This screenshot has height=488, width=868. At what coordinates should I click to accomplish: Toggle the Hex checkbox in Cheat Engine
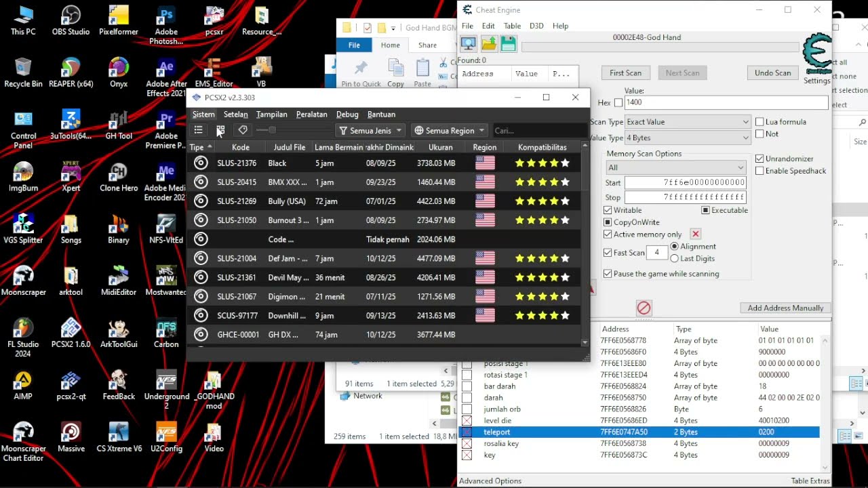[618, 102]
